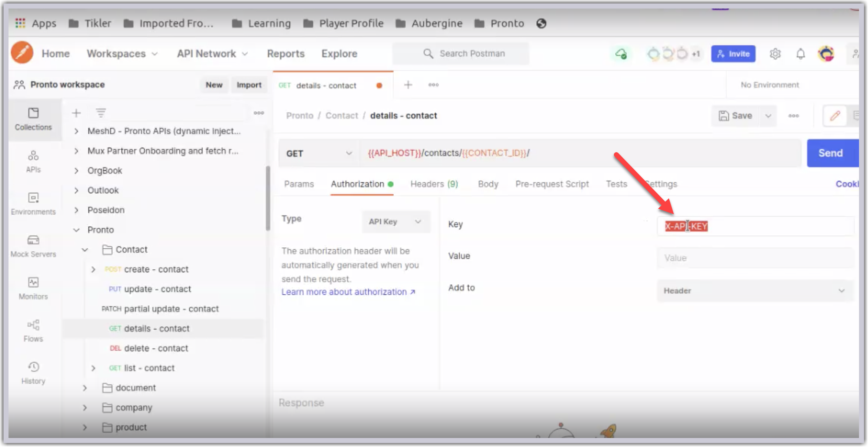Click the Import button
This screenshot has height=447, width=868.
click(x=249, y=85)
